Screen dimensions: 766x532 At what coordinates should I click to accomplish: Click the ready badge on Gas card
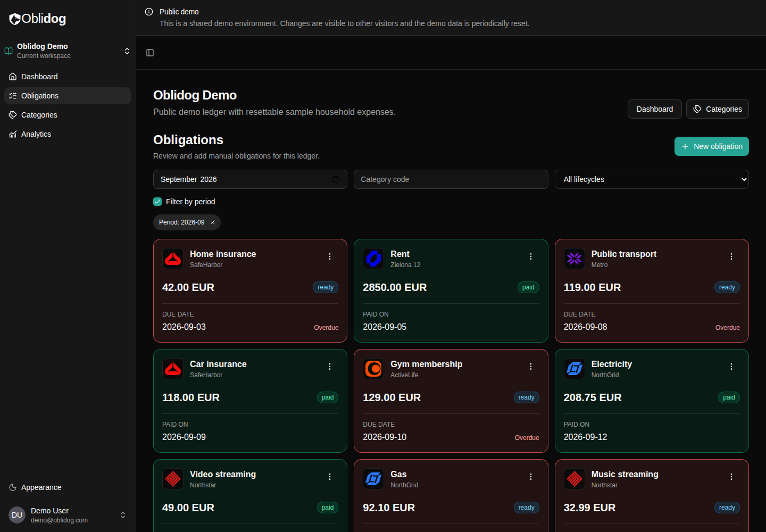click(x=527, y=508)
